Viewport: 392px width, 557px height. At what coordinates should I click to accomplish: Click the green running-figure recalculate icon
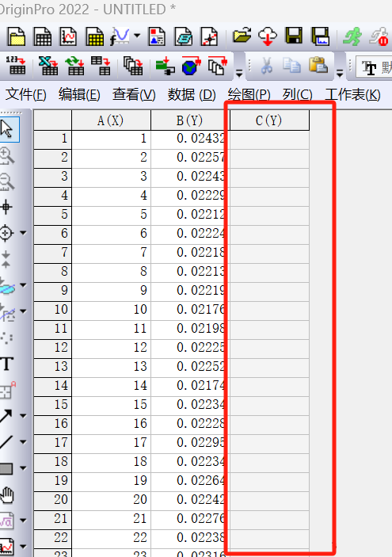point(352,36)
